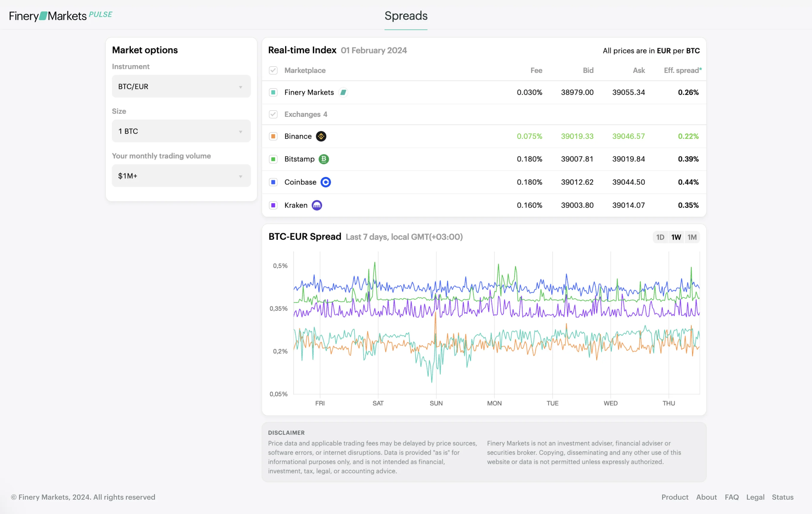
Task: Toggle the Finery Markets teal checkbox
Action: pos(273,92)
